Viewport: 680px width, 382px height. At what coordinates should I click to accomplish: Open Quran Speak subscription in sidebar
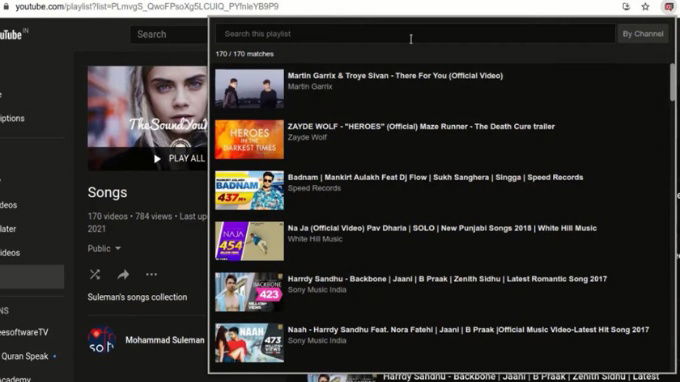coord(25,356)
